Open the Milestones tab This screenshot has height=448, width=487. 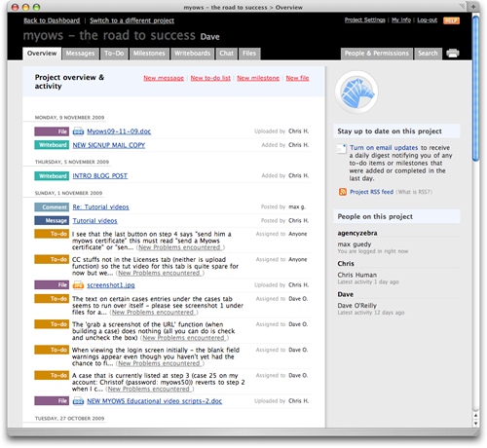149,54
